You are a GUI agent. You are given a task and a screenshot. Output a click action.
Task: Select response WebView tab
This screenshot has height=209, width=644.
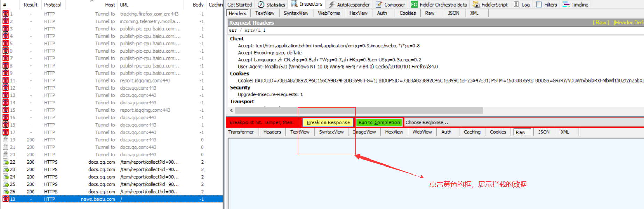[422, 132]
